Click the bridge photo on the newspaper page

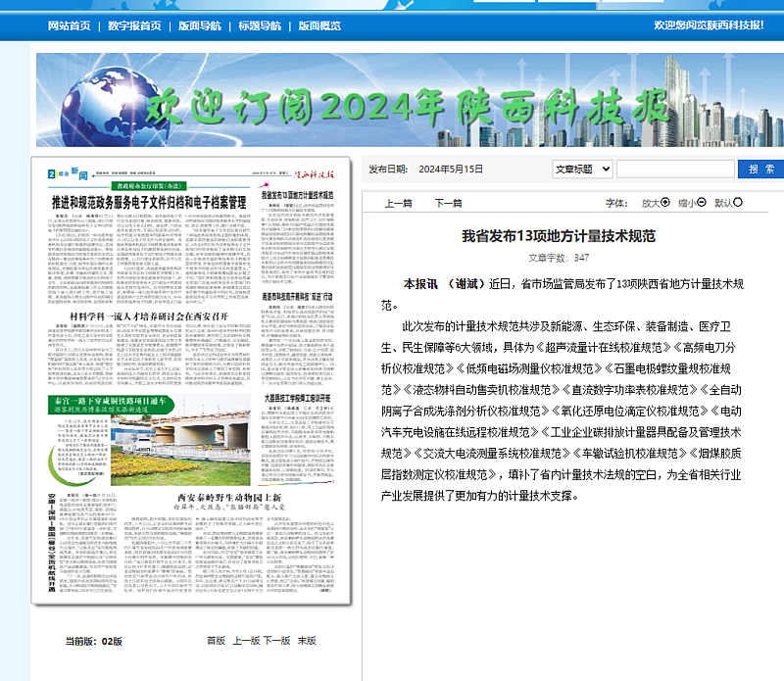(180, 440)
